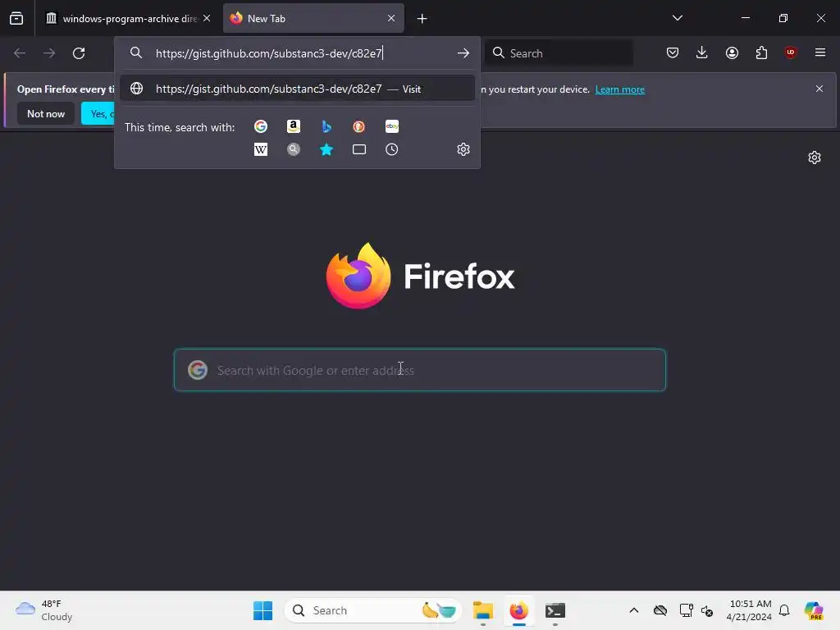Viewport: 840px width, 630px height.
Task: Click the Go arrow in address bar
Action: point(463,53)
